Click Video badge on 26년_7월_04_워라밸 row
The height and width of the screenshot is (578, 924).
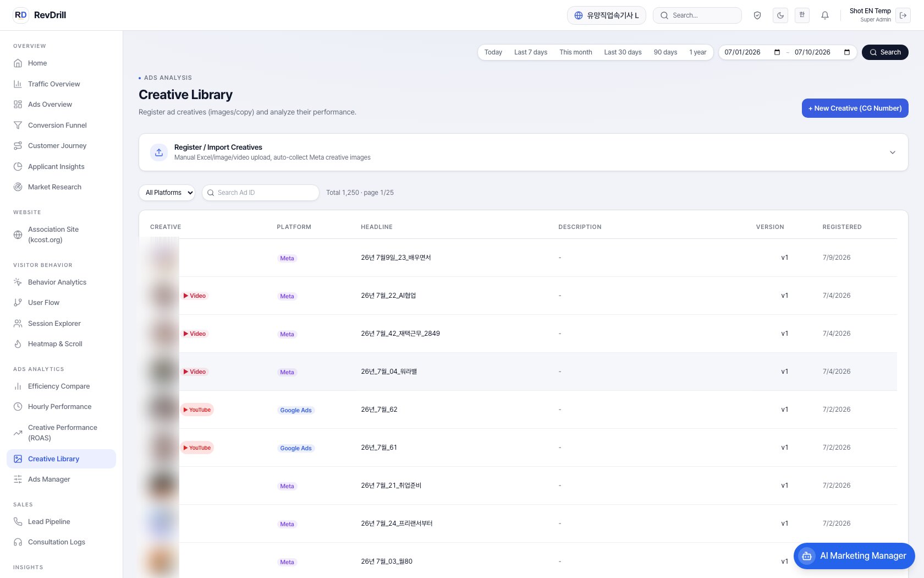click(x=195, y=372)
